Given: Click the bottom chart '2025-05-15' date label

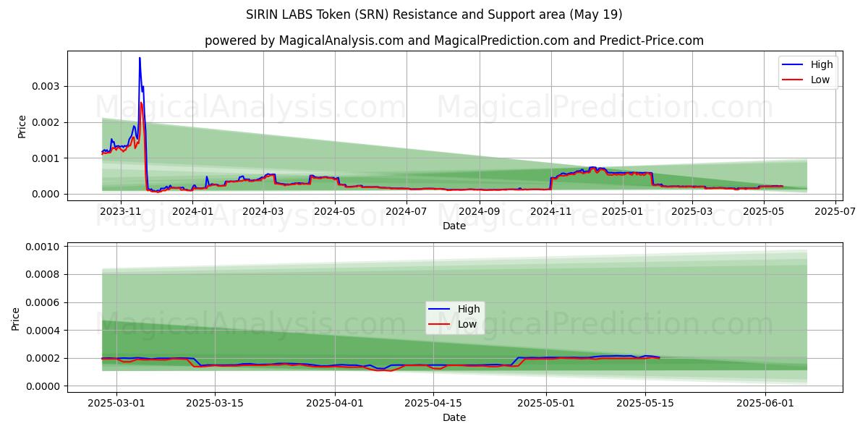Looking at the screenshot, I should 644,404.
